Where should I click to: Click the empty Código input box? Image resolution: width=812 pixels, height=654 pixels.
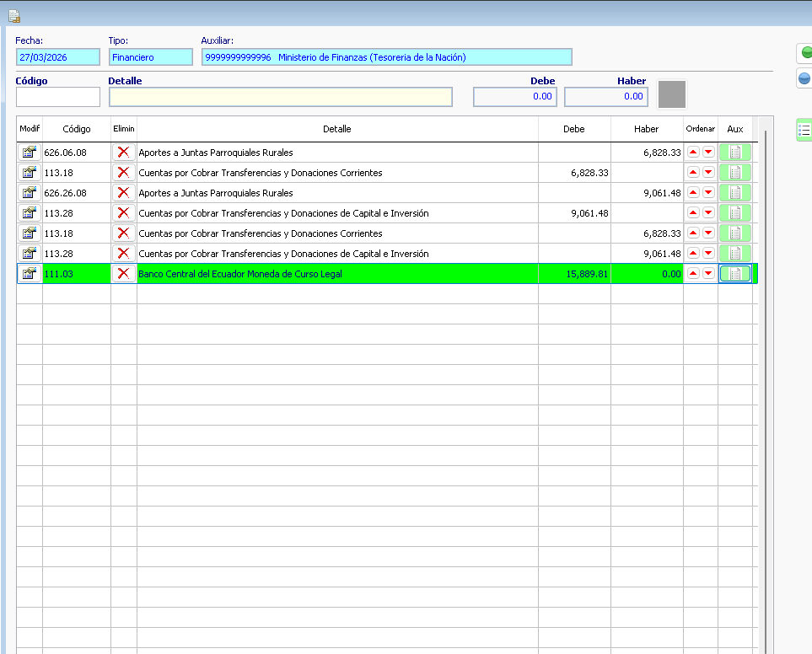point(58,97)
